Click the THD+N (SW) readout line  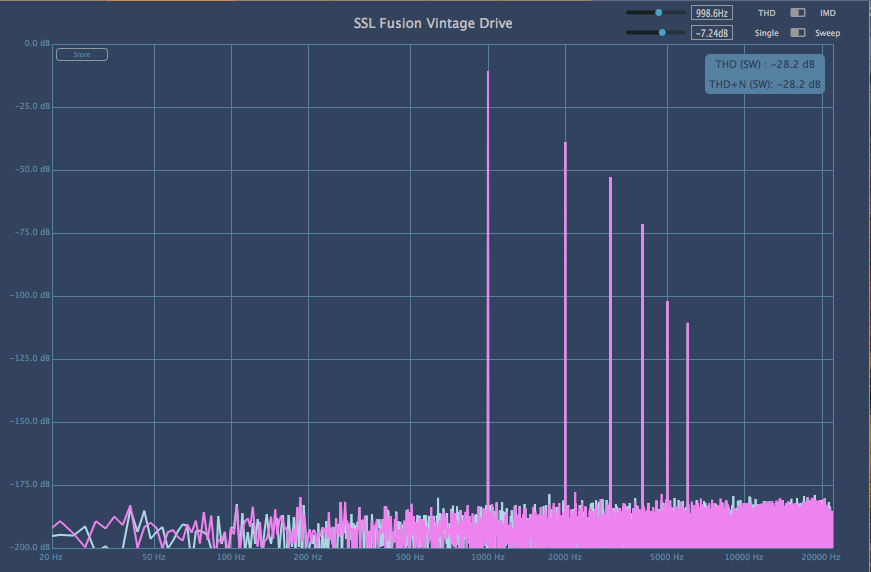pos(765,84)
